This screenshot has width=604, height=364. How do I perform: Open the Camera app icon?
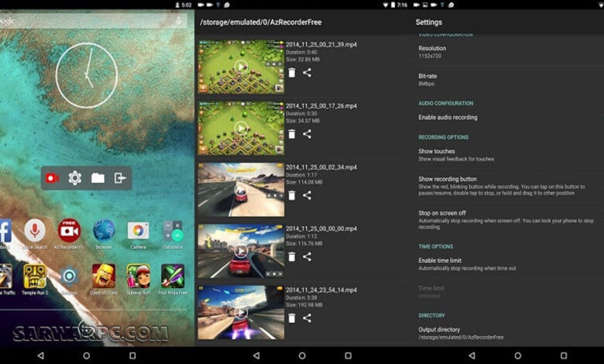point(138,231)
